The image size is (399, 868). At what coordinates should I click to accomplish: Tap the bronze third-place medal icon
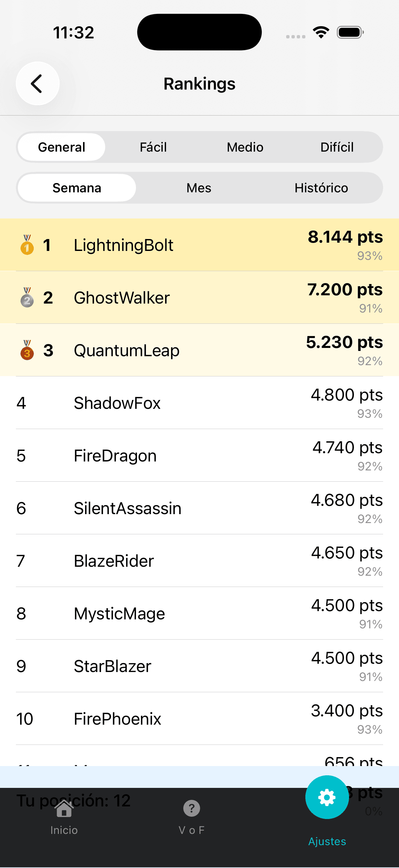[27, 350]
